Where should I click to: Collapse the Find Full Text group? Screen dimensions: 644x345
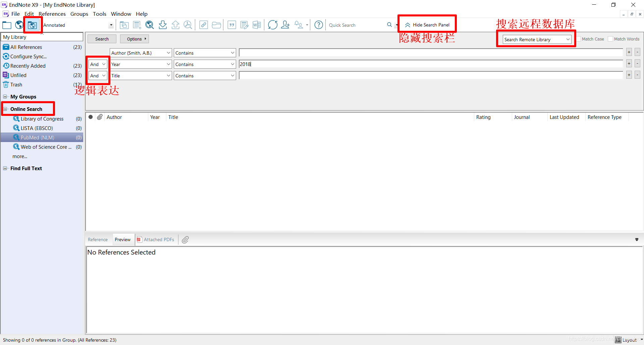pos(5,168)
